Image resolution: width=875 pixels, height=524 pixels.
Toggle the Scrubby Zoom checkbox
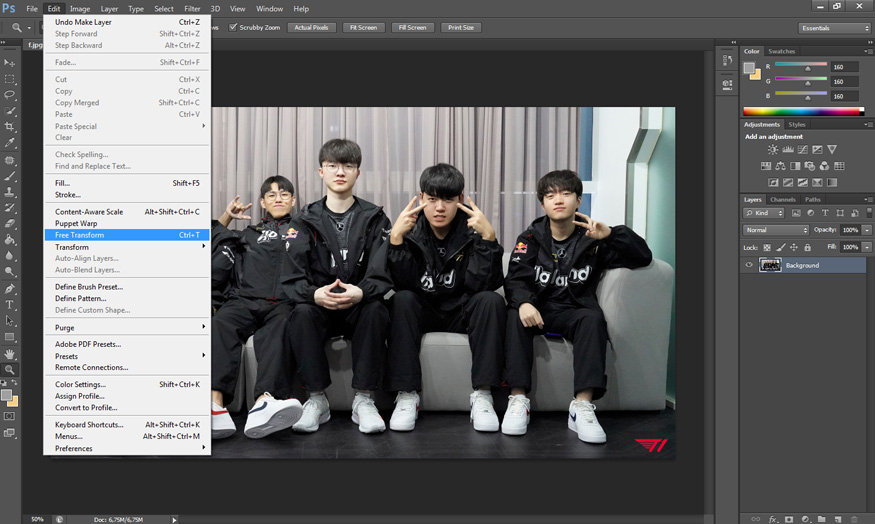(233, 27)
